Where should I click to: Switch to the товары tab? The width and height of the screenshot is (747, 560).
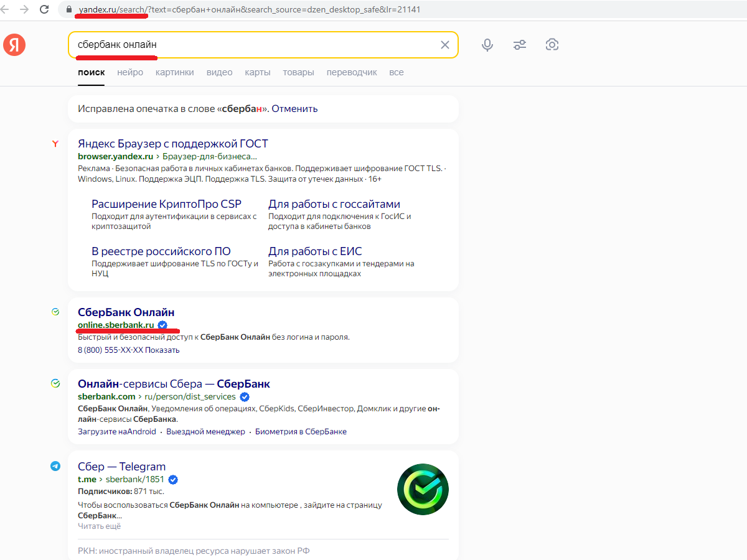[x=298, y=72]
